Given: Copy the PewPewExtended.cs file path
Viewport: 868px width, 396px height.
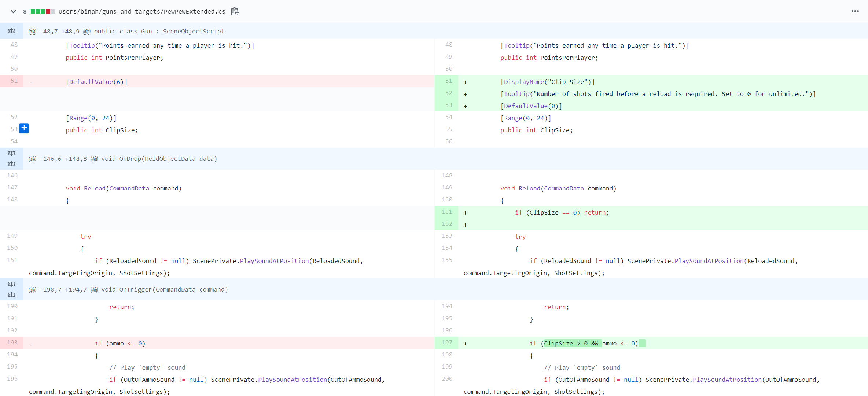Looking at the screenshot, I should click(235, 11).
